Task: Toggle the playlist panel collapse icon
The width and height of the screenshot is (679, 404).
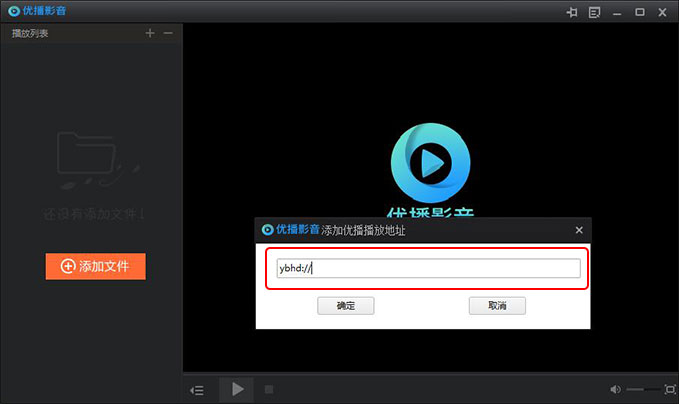Action: click(x=198, y=389)
